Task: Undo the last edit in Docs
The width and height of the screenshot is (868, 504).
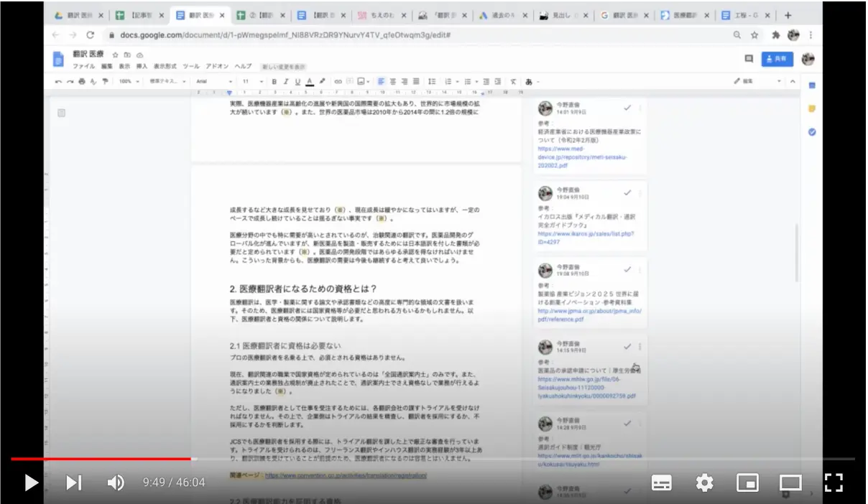Action: tap(59, 81)
